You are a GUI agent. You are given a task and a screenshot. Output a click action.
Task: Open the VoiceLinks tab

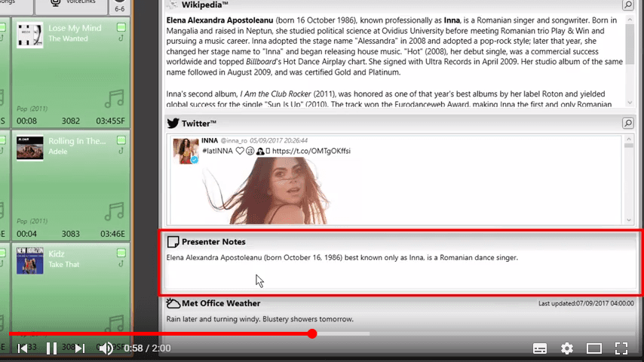(x=72, y=4)
